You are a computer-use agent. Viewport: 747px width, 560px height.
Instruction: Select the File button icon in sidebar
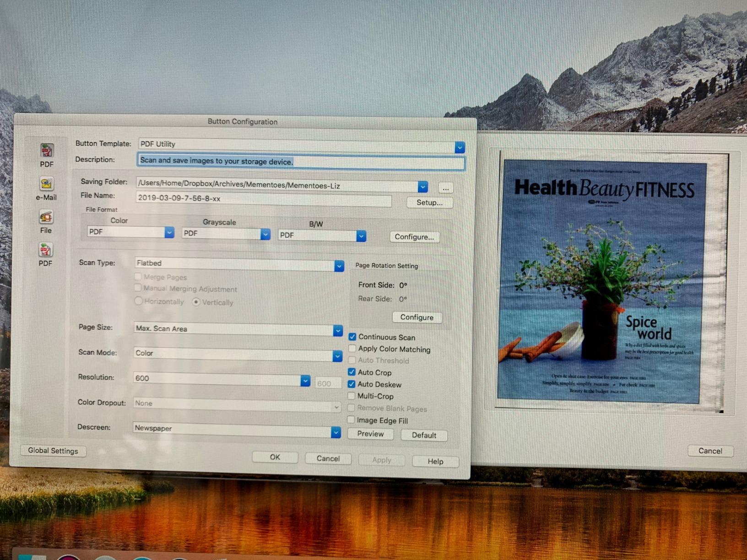pyautogui.click(x=46, y=218)
